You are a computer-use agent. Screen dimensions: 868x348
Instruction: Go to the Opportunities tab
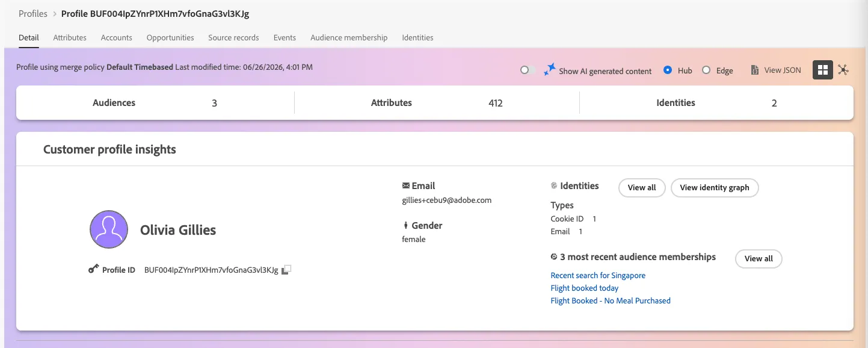tap(170, 37)
